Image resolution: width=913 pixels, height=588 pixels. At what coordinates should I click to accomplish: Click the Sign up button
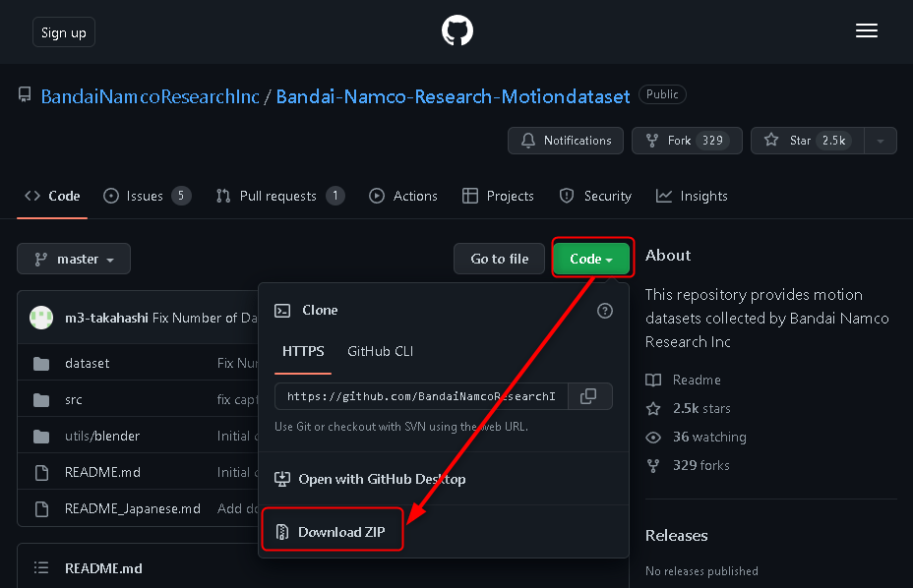click(64, 32)
